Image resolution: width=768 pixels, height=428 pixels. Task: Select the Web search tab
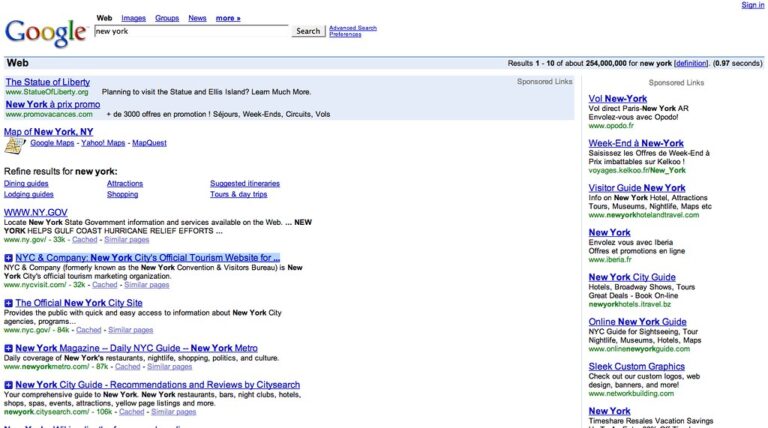click(104, 18)
